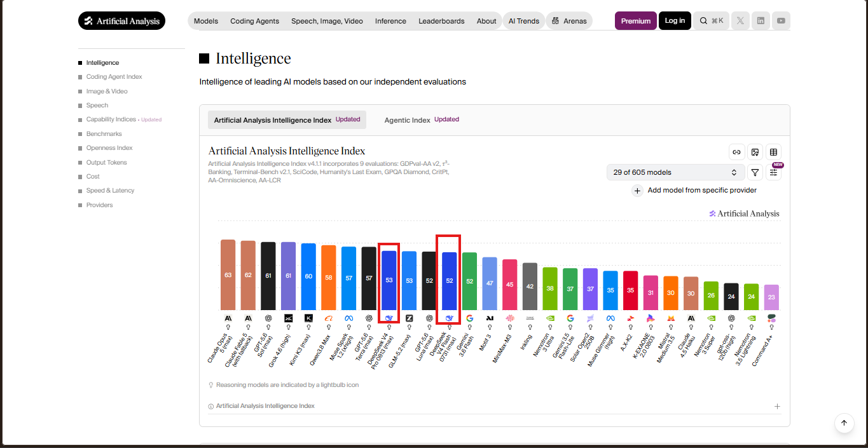
Task: Jump to Capability Indices in sidebar
Action: click(111, 119)
